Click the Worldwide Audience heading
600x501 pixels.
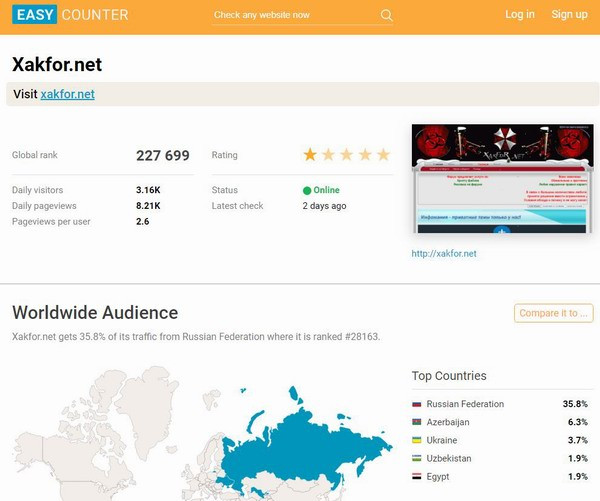(95, 312)
